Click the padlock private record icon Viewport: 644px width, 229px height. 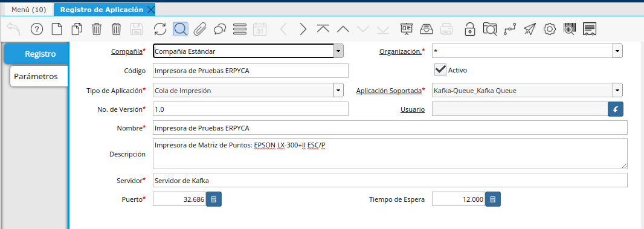tap(470, 29)
